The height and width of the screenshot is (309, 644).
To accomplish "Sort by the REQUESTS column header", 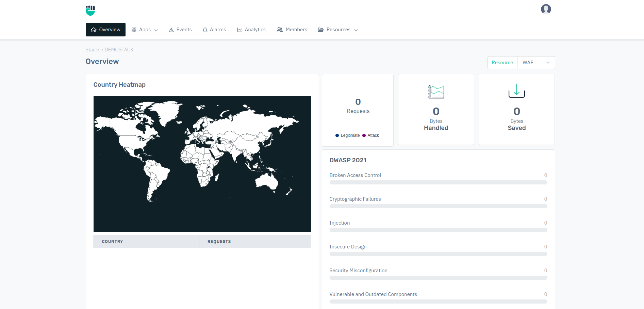I will tap(219, 242).
